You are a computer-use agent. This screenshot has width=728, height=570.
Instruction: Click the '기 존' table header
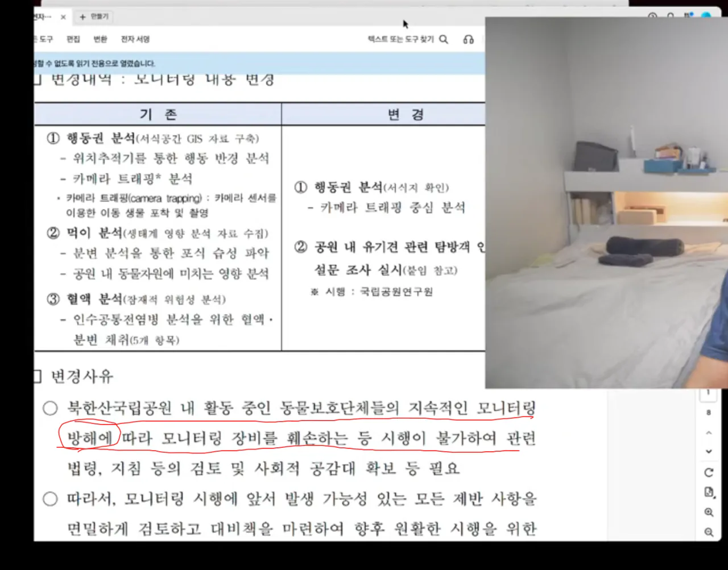coord(158,114)
